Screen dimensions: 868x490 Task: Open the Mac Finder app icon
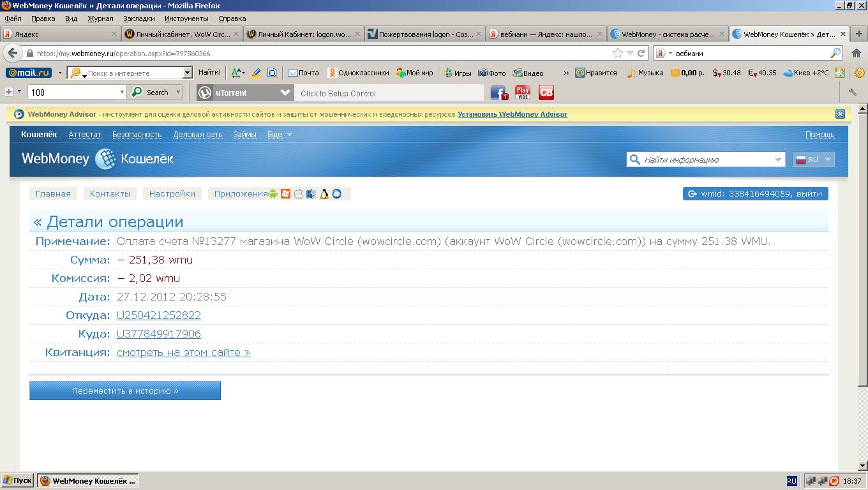311,194
